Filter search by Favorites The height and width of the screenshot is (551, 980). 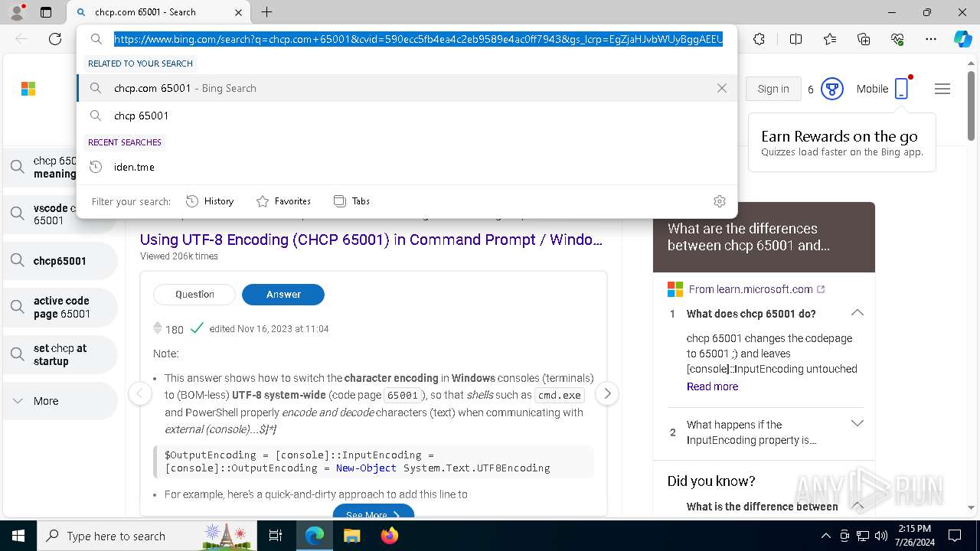283,201
